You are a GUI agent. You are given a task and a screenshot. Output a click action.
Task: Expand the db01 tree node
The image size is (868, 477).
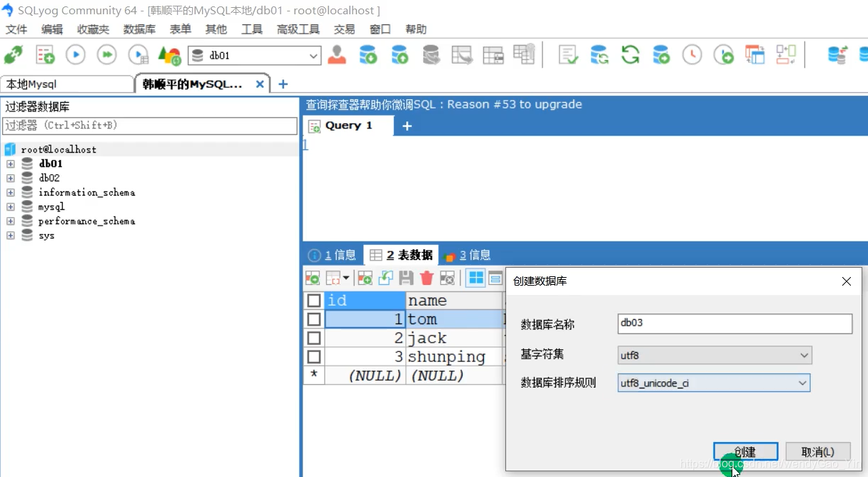(11, 164)
